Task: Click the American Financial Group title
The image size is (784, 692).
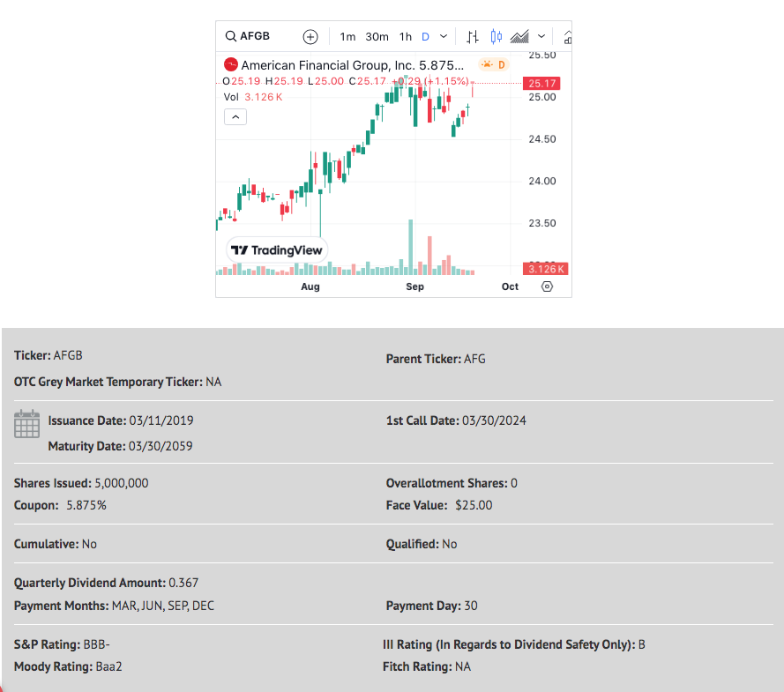Action: click(353, 65)
